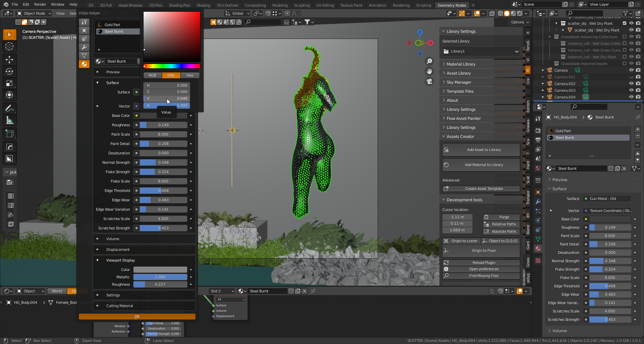Screen dimensions: 644x344
Task: Click the pan view hand icon
Action: pos(429,71)
